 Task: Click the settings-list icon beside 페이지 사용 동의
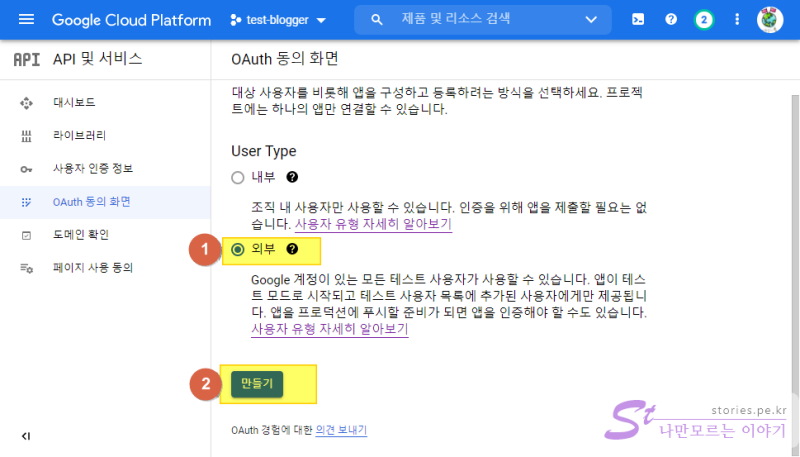pos(26,268)
